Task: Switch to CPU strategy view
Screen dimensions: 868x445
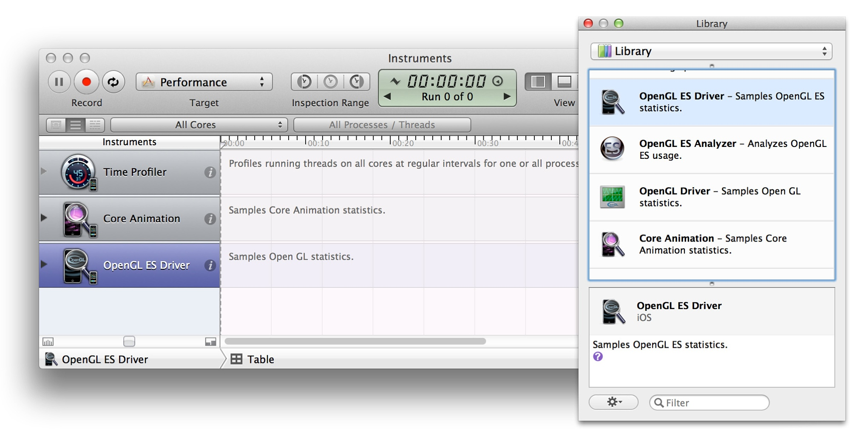Action: pos(56,125)
